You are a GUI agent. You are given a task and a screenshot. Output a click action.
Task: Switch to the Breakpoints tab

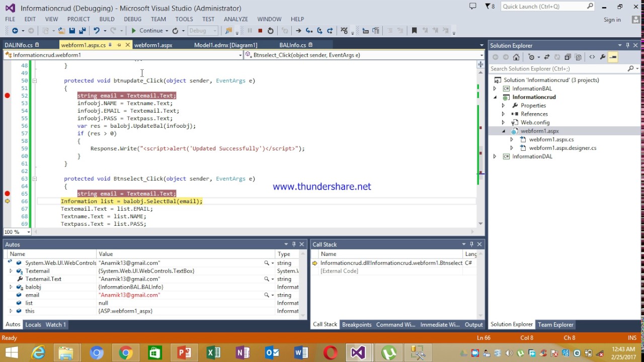[357, 325]
